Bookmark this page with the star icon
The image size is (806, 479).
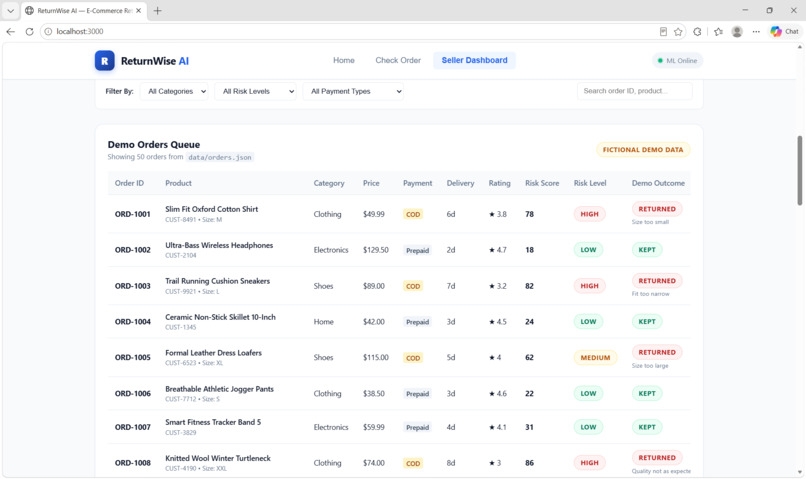[678, 32]
